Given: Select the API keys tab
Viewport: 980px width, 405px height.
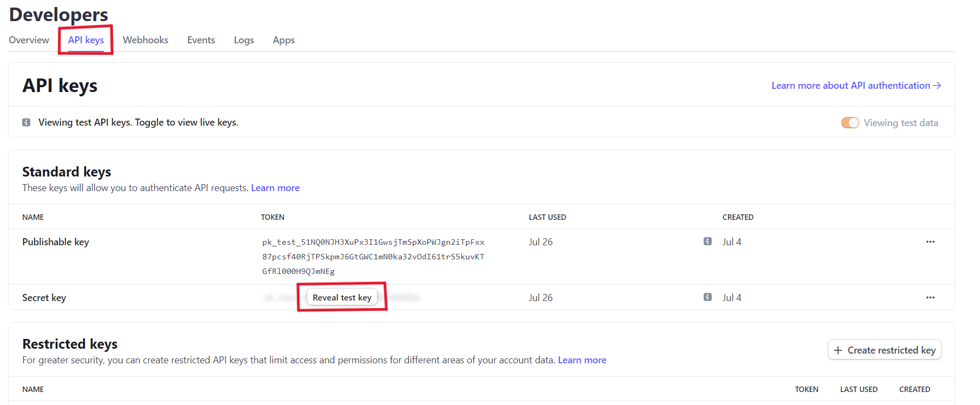Looking at the screenshot, I should tap(86, 40).
